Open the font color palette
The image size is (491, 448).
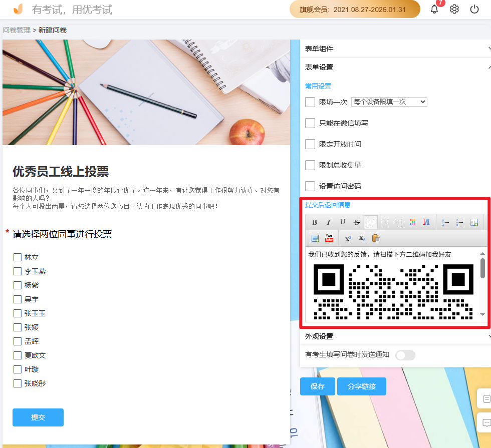click(413, 222)
